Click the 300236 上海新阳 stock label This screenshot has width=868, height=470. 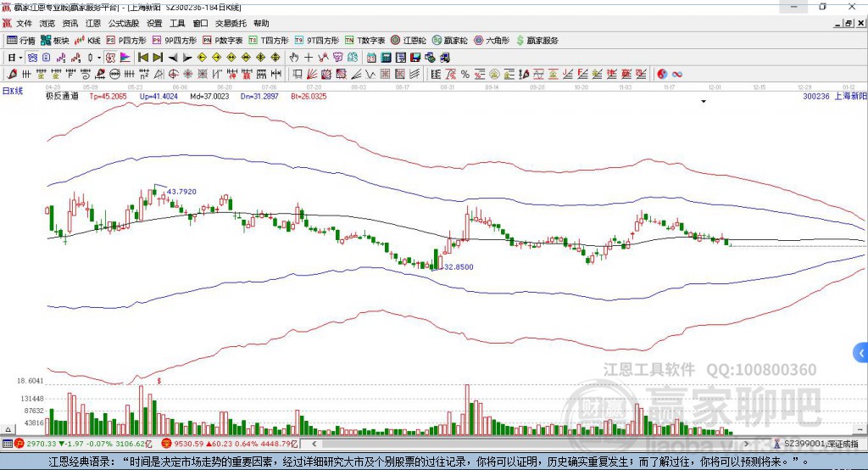[x=835, y=96]
